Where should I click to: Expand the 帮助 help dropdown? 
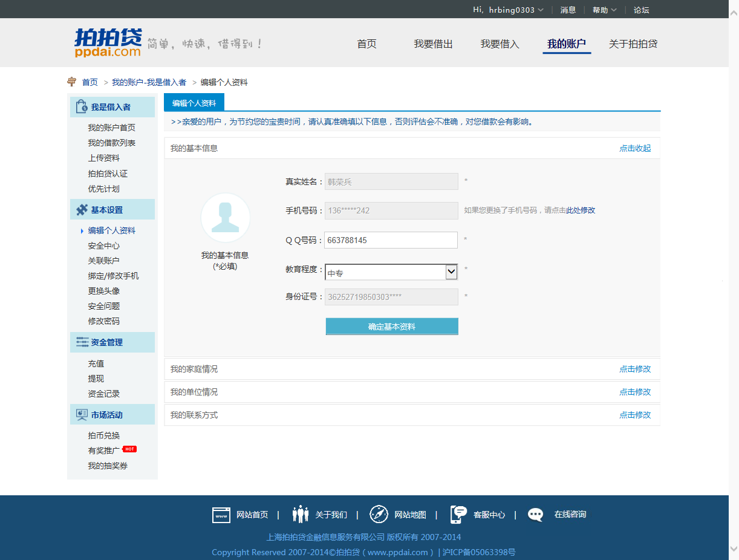click(604, 10)
